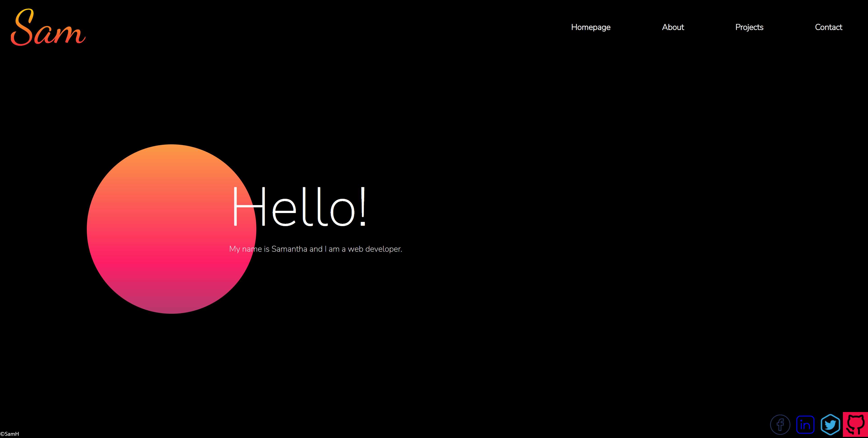The height and width of the screenshot is (438, 868).
Task: Click the 'My name is Samantha' tagline
Action: coord(315,249)
